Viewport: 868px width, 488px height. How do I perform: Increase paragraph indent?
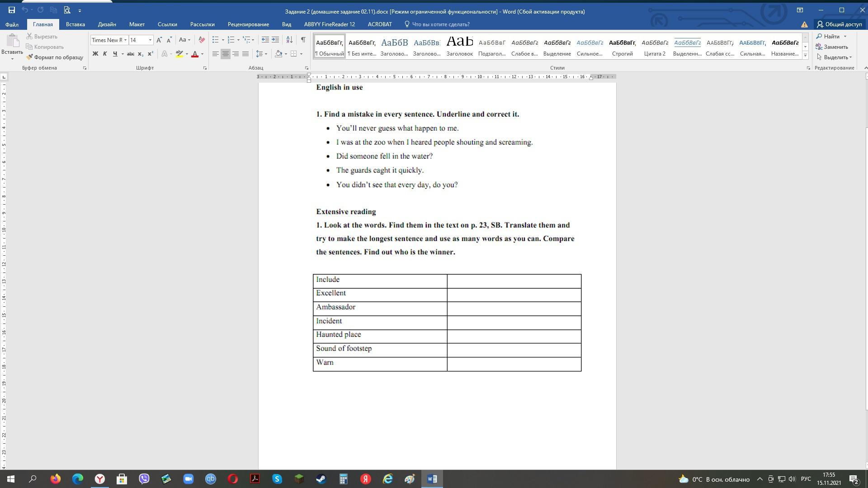(x=275, y=40)
